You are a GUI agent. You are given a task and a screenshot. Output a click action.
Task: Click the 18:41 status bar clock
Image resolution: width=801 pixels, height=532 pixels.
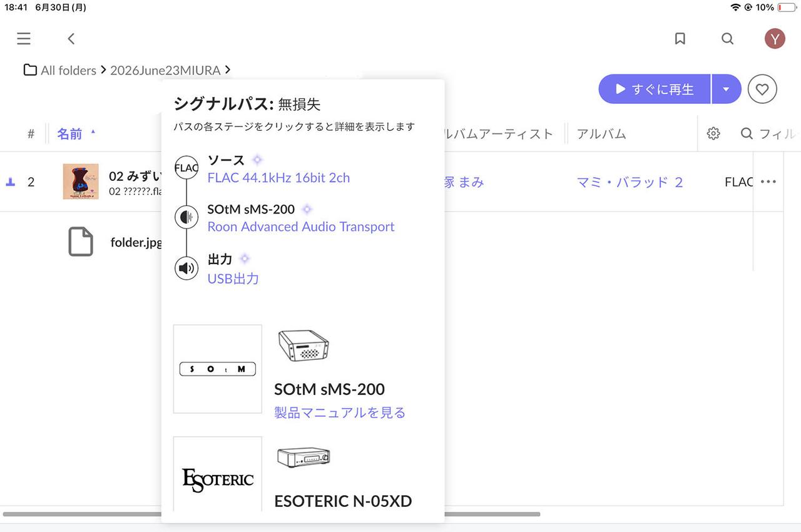(x=15, y=8)
